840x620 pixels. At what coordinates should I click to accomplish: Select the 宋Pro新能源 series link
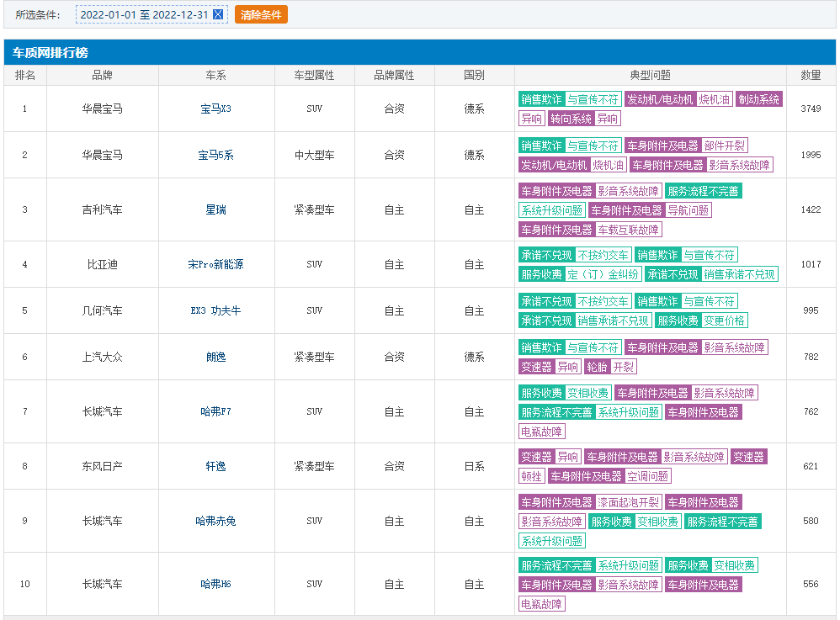[x=215, y=264]
